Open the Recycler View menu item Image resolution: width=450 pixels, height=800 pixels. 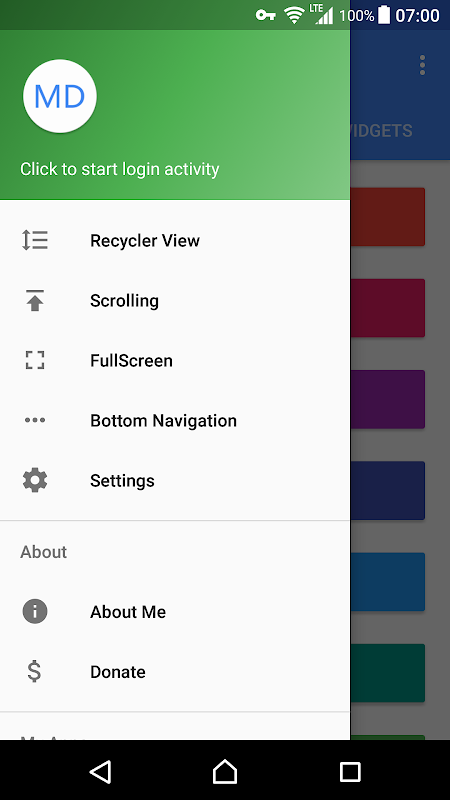(x=175, y=240)
